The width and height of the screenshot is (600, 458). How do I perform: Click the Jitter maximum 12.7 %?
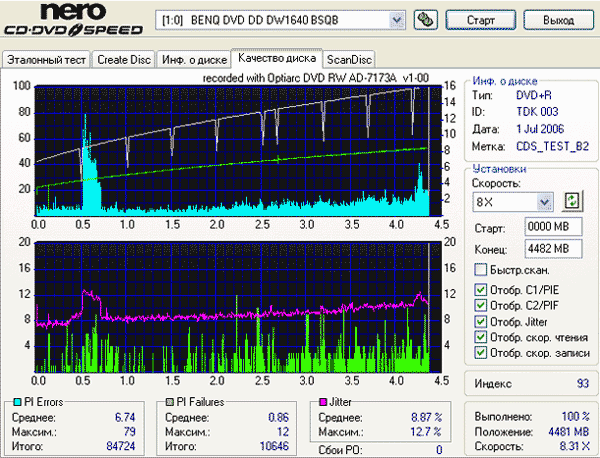tap(426, 432)
